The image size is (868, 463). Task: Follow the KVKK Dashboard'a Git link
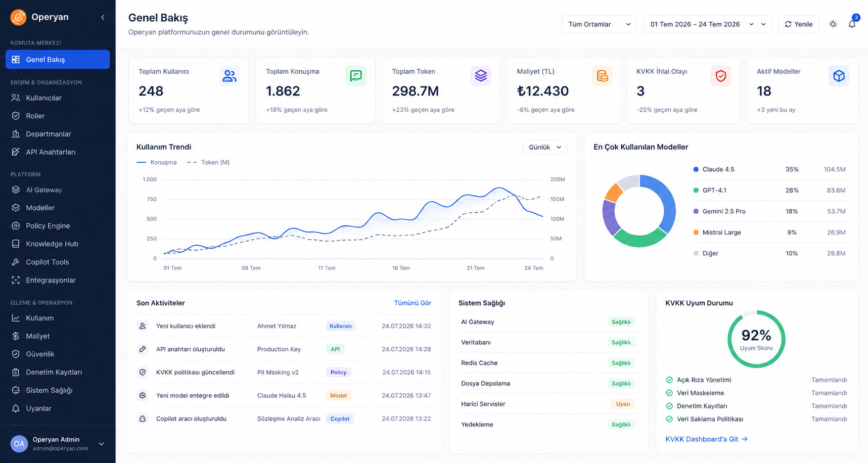706,439
